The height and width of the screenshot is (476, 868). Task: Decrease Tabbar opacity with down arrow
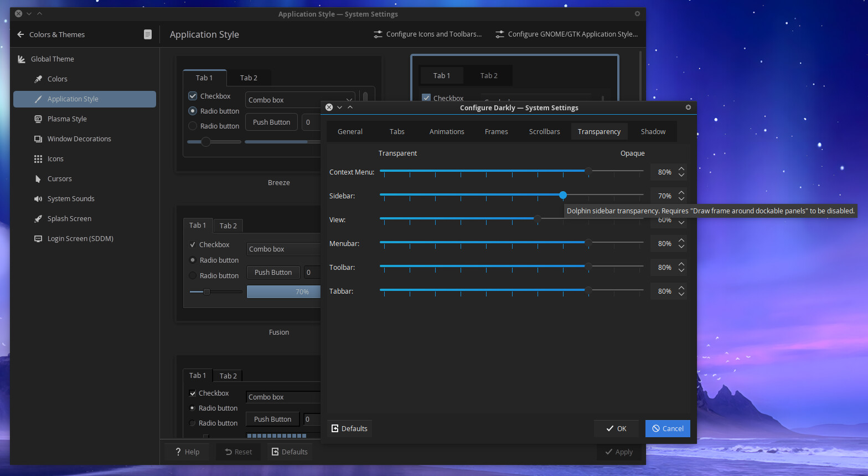681,295
